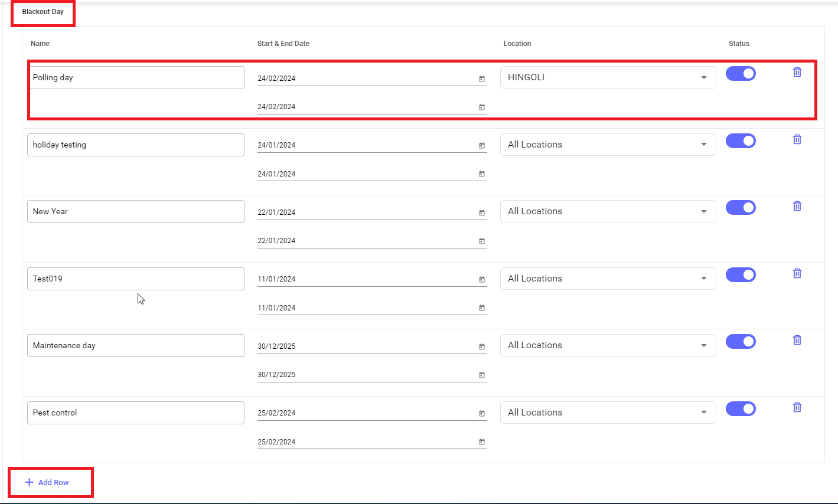This screenshot has height=504, width=838.
Task: Edit the Maintenance day name field
Action: 136,345
